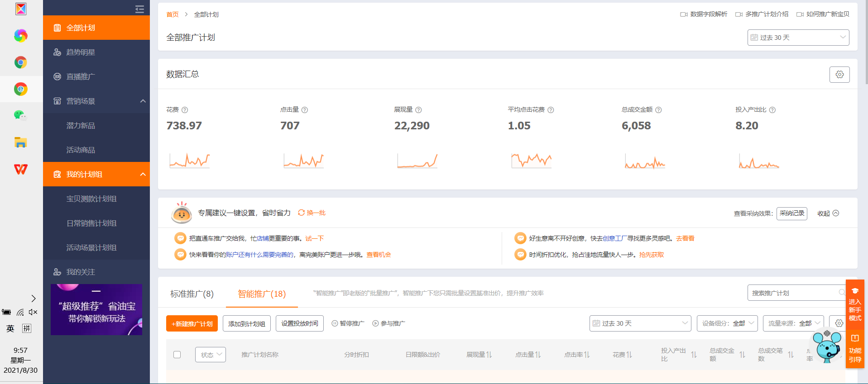Click the help icon next to 花费

[x=185, y=110]
